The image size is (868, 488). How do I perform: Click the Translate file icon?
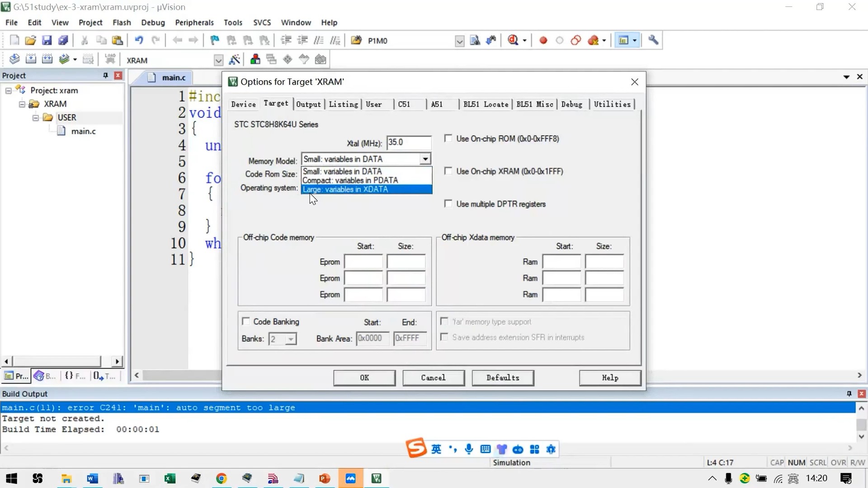point(14,59)
